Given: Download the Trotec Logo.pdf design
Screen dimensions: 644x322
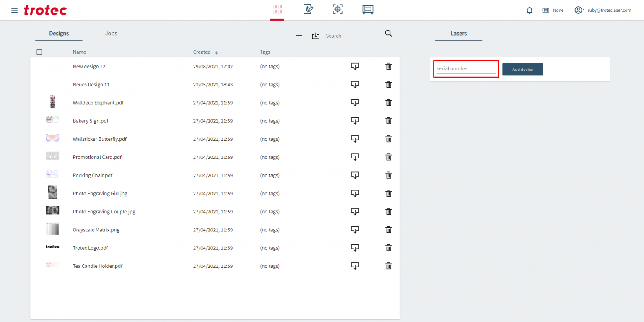Looking at the screenshot, I should coord(355,248).
